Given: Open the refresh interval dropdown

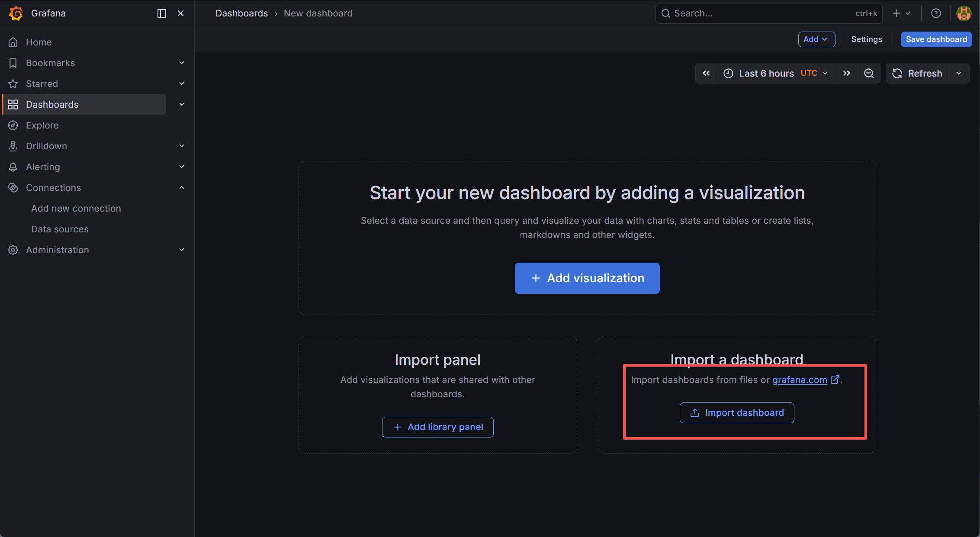Looking at the screenshot, I should [959, 74].
